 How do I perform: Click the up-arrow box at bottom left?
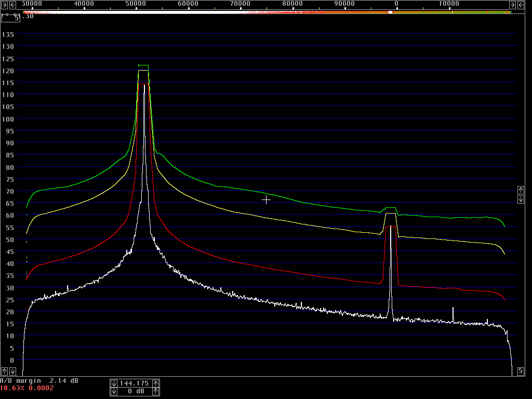point(4,371)
